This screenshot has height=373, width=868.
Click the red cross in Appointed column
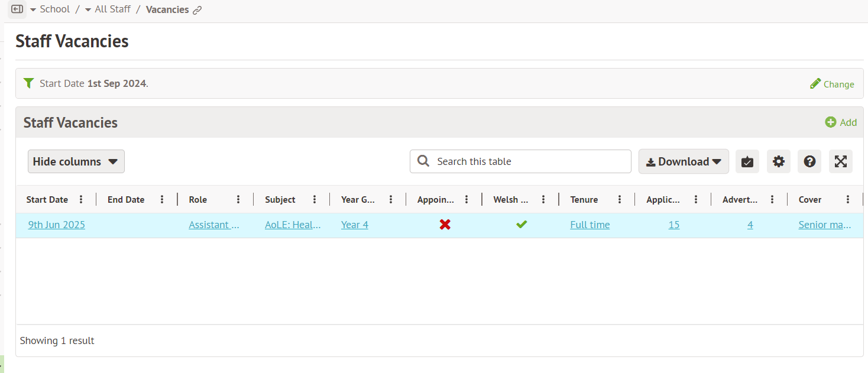(445, 225)
